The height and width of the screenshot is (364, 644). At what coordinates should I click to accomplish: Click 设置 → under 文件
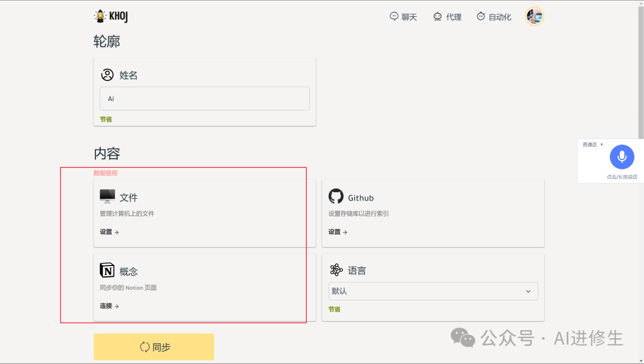point(109,232)
